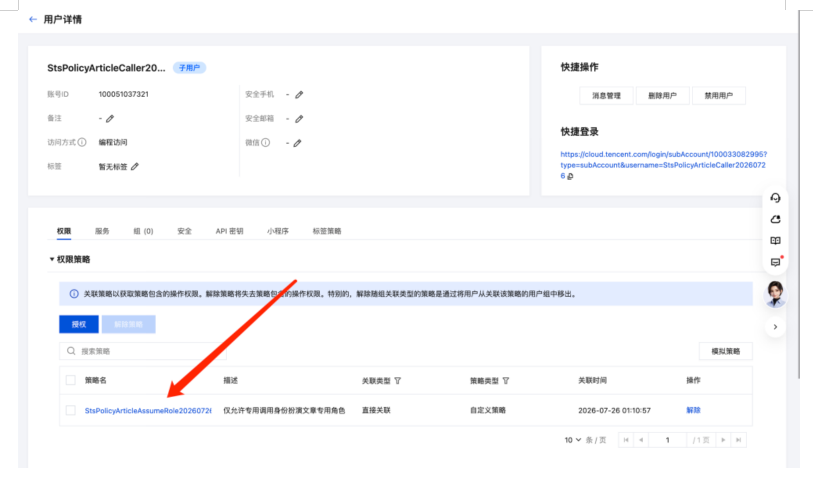Go back using the arrow beside 用户详情
This screenshot has width=813, height=478.
pos(33,19)
